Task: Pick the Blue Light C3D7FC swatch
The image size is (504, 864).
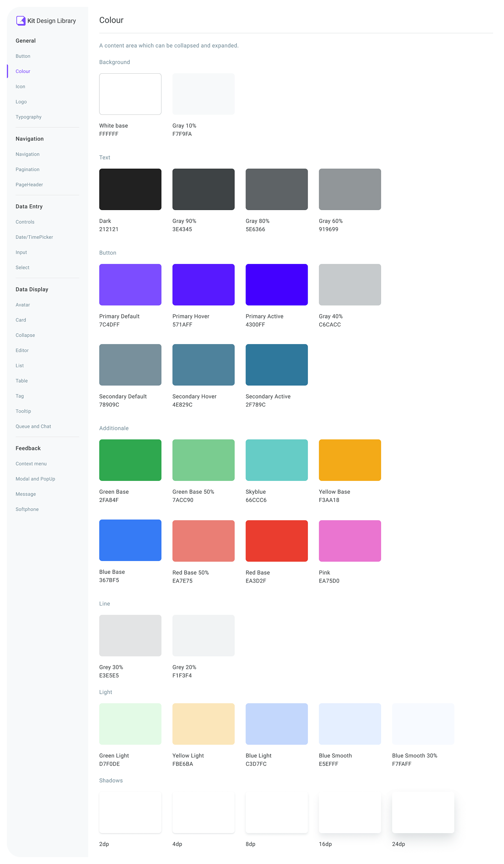Action: coord(277,724)
